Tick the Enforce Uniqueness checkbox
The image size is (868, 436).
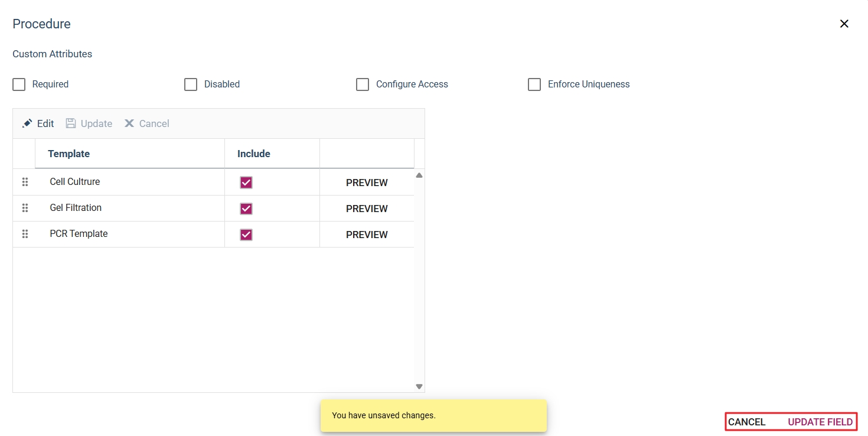click(x=534, y=84)
